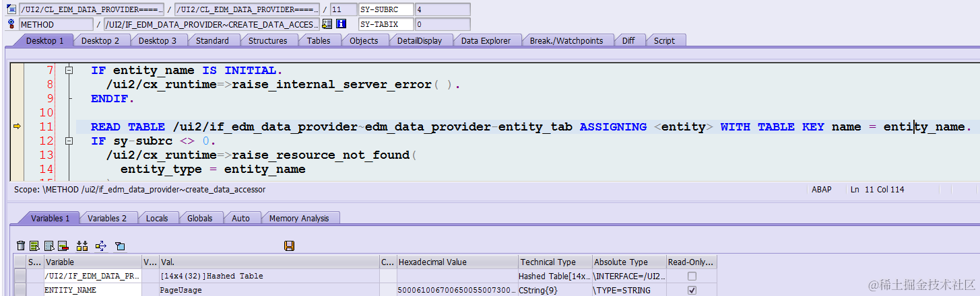Select the Structures tab
The height and width of the screenshot is (296, 980).
coord(267,40)
